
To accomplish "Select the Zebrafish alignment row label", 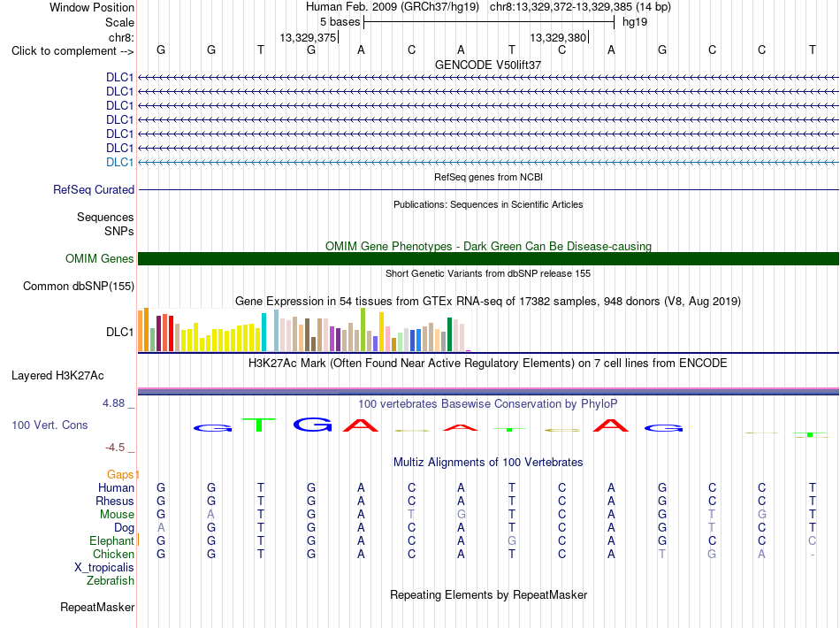I will tap(111, 581).
